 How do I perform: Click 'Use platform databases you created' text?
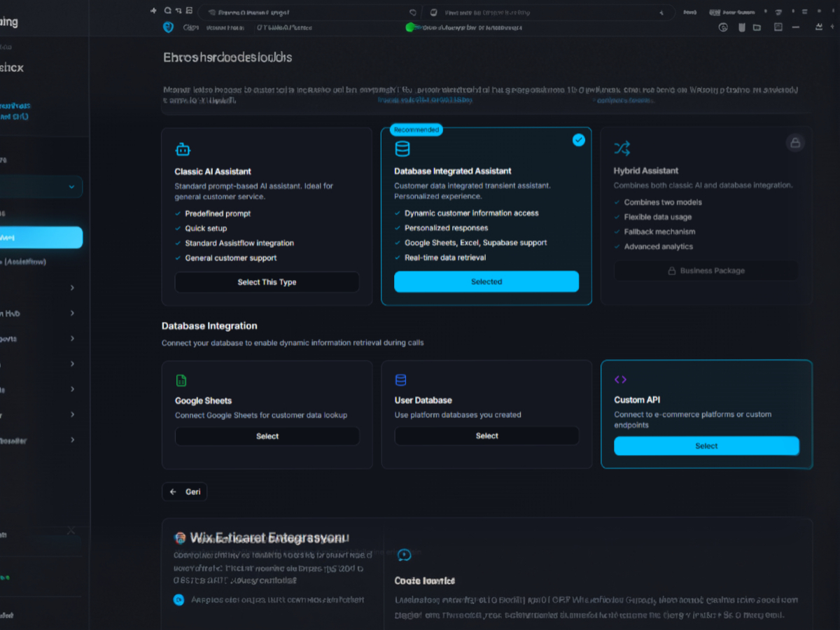(458, 415)
